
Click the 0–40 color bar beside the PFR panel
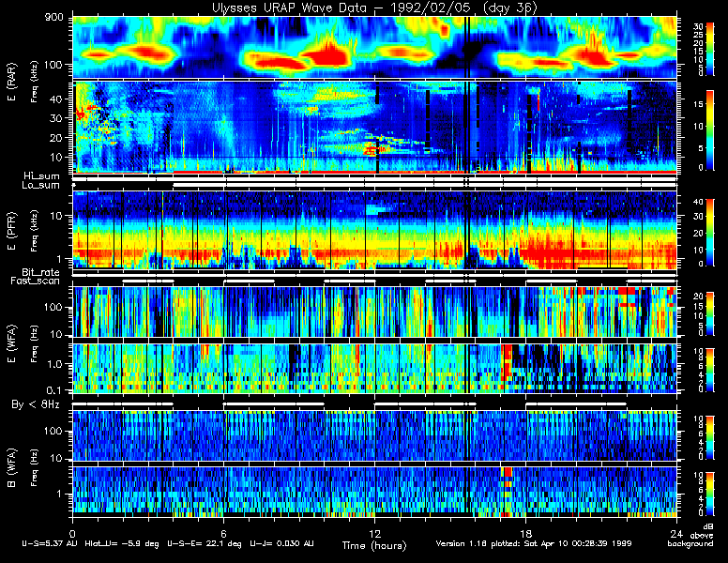[710, 233]
